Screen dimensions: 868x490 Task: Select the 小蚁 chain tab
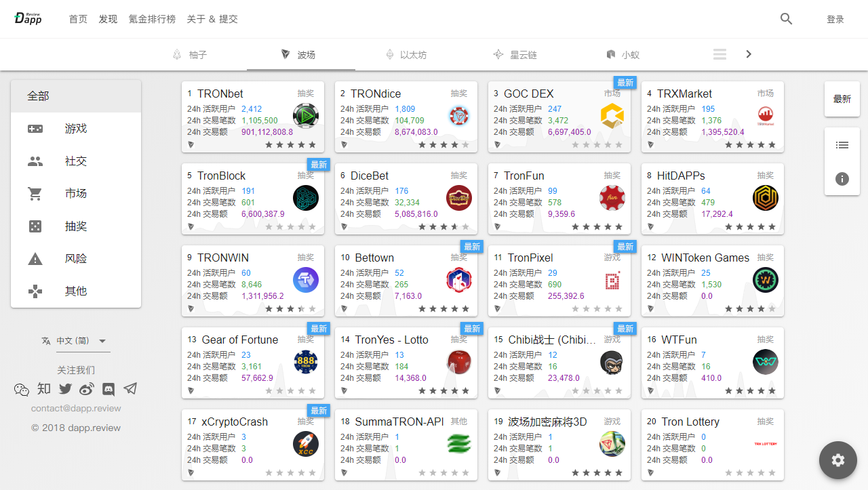tap(623, 55)
